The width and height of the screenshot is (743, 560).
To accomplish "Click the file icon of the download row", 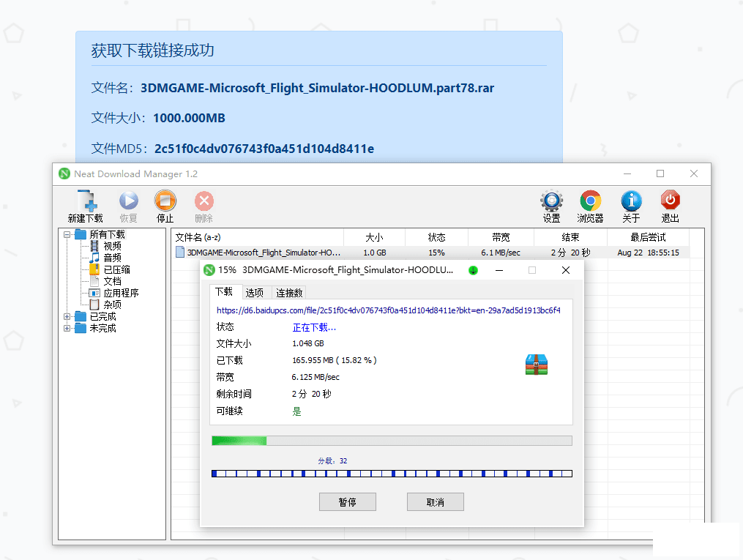I will 180,252.
